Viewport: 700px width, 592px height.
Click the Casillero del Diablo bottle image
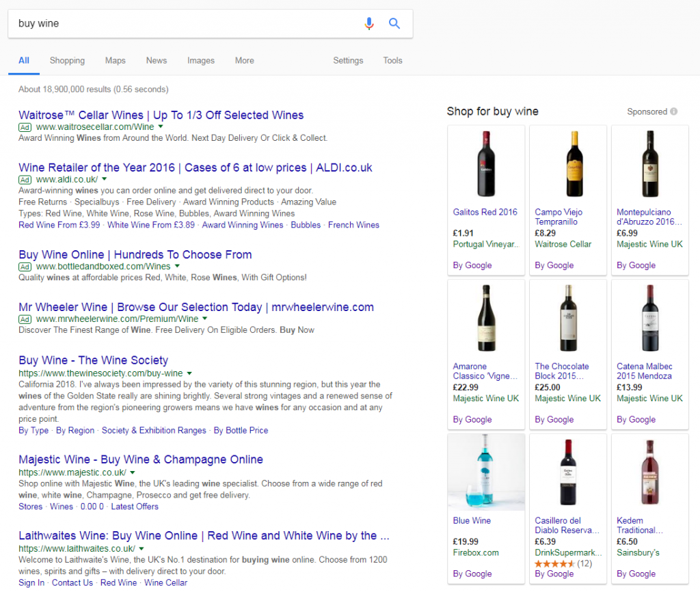(568, 472)
